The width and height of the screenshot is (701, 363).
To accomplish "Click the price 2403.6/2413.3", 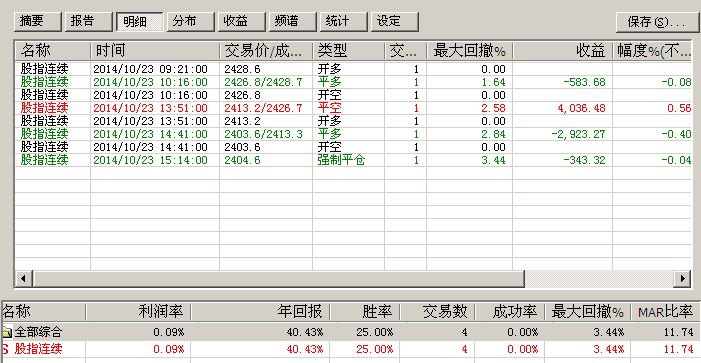I will [263, 134].
